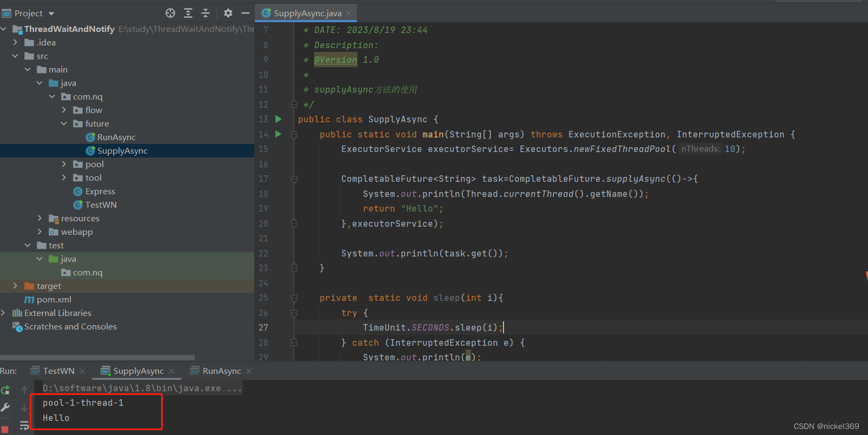Stop the process with red stop icon

(5, 430)
